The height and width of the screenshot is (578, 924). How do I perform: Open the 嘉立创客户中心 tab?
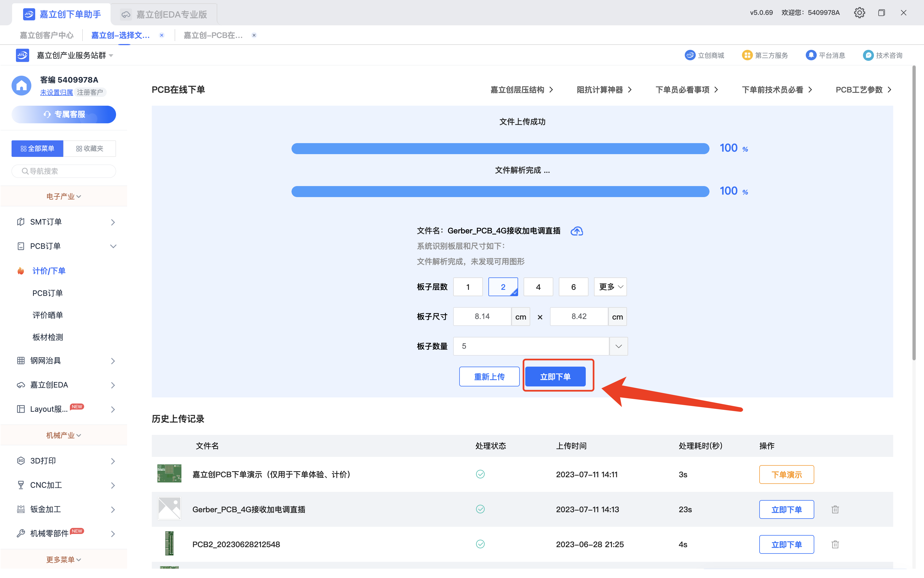coord(46,35)
